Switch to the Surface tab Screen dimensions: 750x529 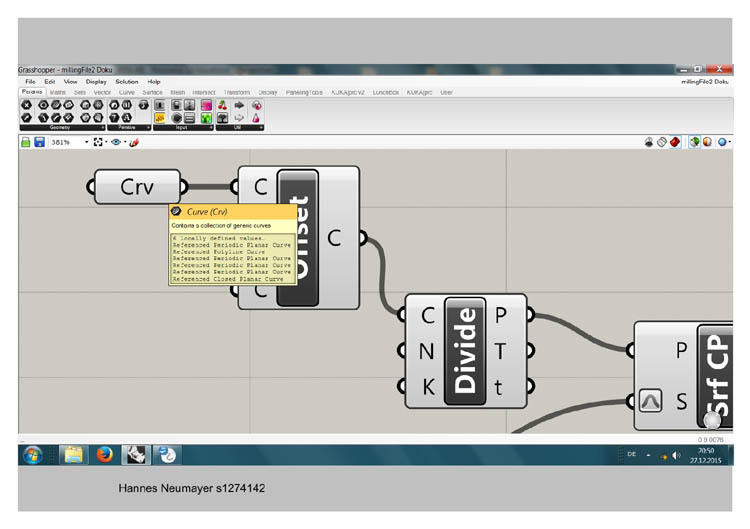pyautogui.click(x=152, y=92)
